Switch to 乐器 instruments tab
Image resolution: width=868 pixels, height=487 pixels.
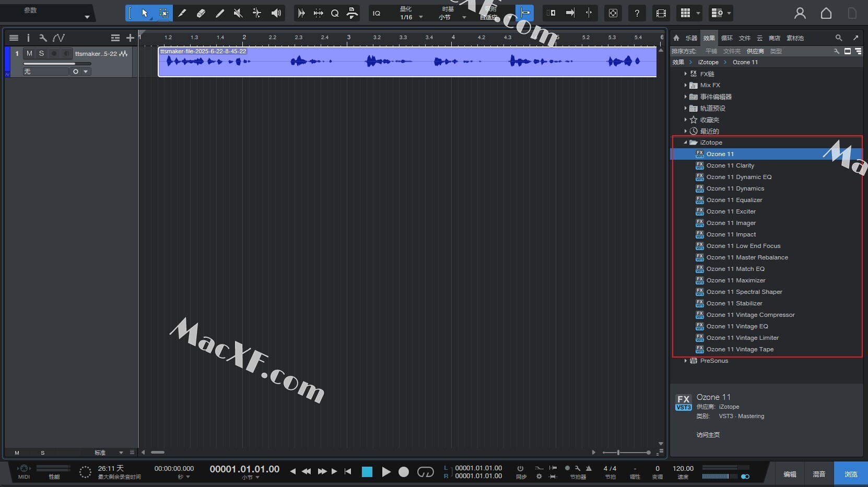pyautogui.click(x=691, y=38)
